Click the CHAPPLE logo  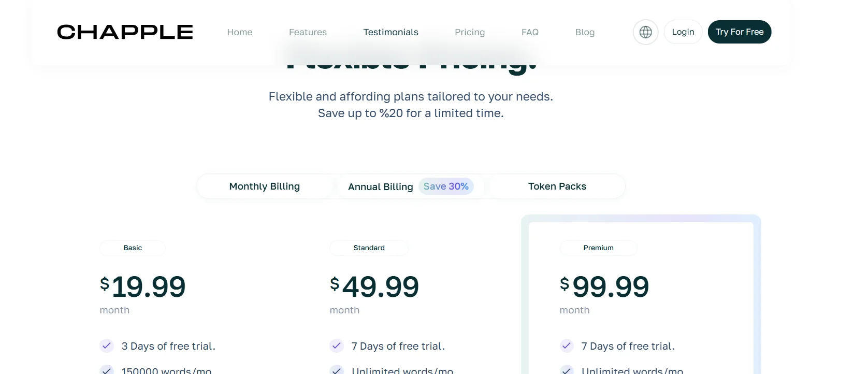click(125, 32)
